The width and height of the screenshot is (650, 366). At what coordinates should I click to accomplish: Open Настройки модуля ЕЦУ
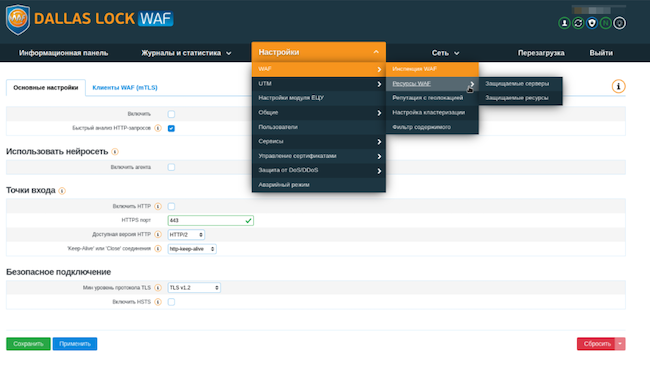click(x=318, y=98)
